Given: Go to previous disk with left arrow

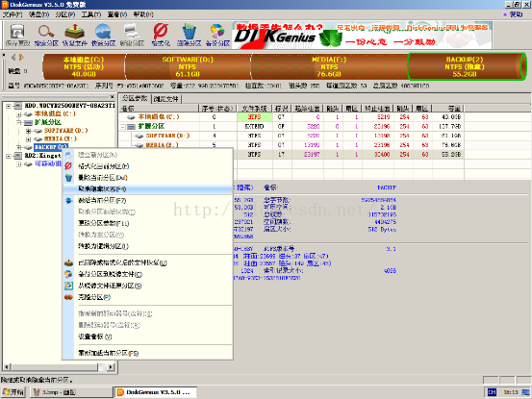Looking at the screenshot, I should pyautogui.click(x=13, y=58).
